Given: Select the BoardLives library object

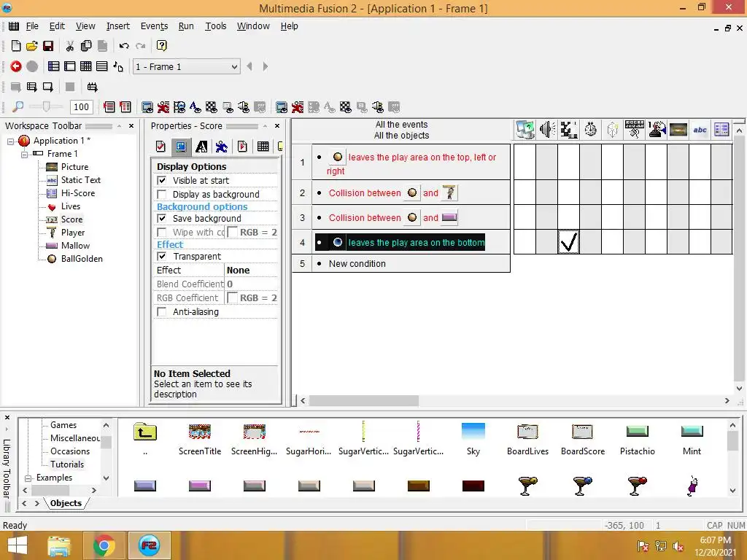Looking at the screenshot, I should (527, 439).
